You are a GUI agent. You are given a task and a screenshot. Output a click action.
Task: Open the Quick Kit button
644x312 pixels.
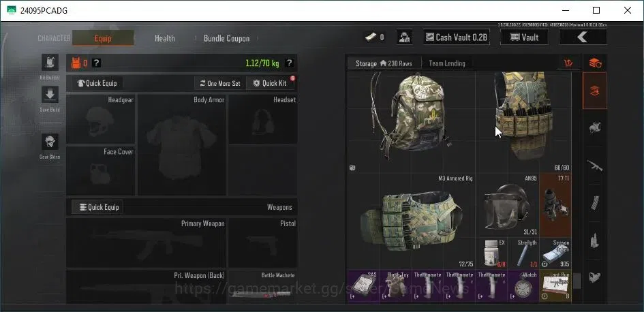point(271,83)
